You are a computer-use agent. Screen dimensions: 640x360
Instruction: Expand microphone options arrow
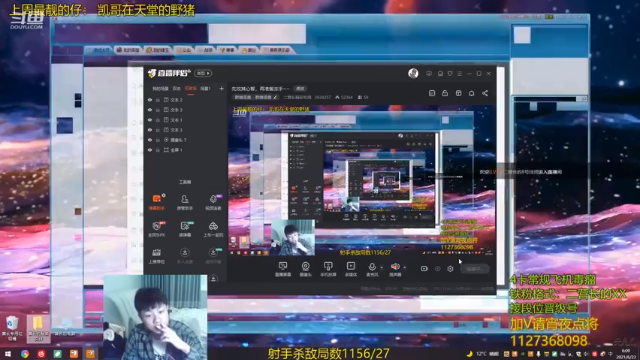coord(382,268)
